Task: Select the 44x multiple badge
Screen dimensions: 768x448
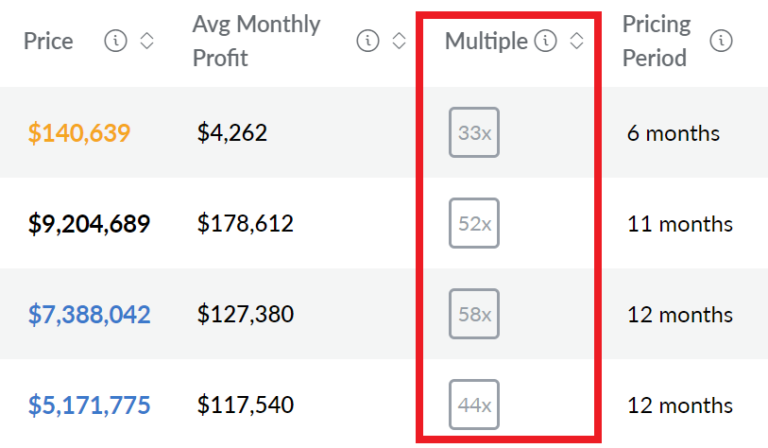Action: (474, 405)
